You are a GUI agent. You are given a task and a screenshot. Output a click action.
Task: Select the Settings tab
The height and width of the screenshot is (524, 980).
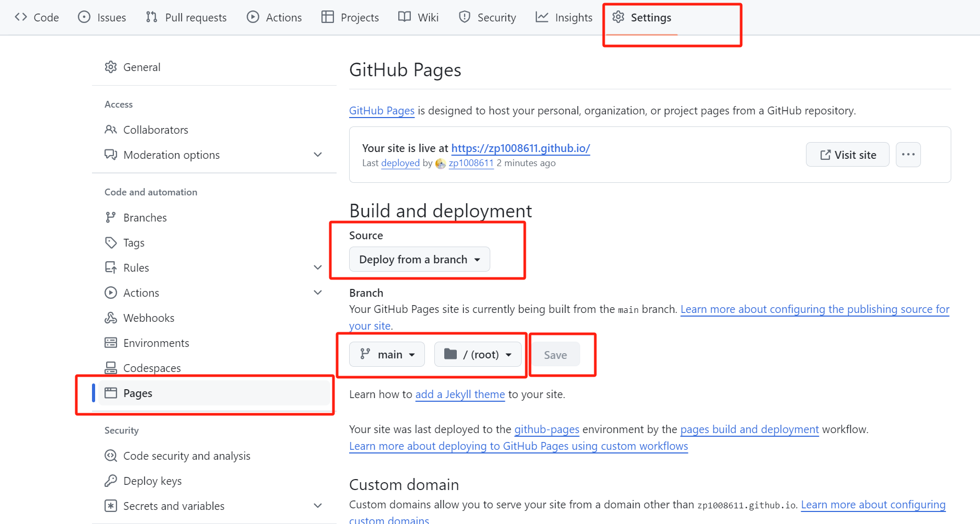tap(642, 17)
